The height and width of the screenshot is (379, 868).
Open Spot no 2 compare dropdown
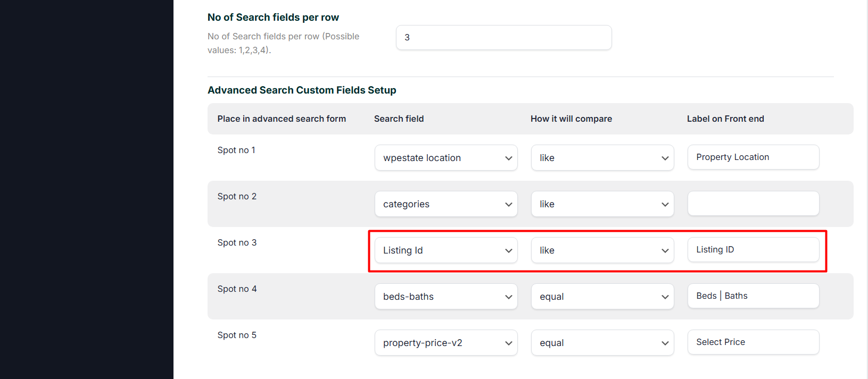[x=602, y=204]
